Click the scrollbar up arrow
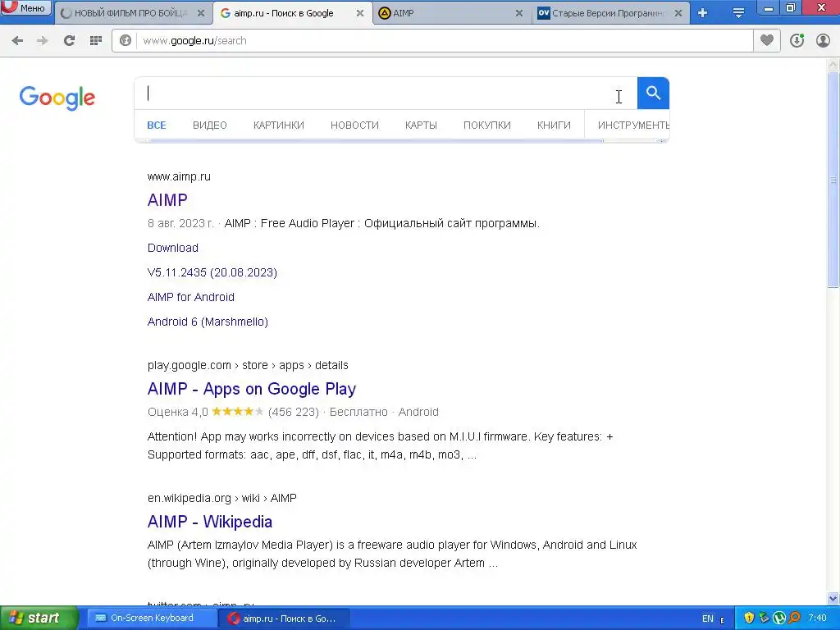The image size is (840, 630). [833, 65]
